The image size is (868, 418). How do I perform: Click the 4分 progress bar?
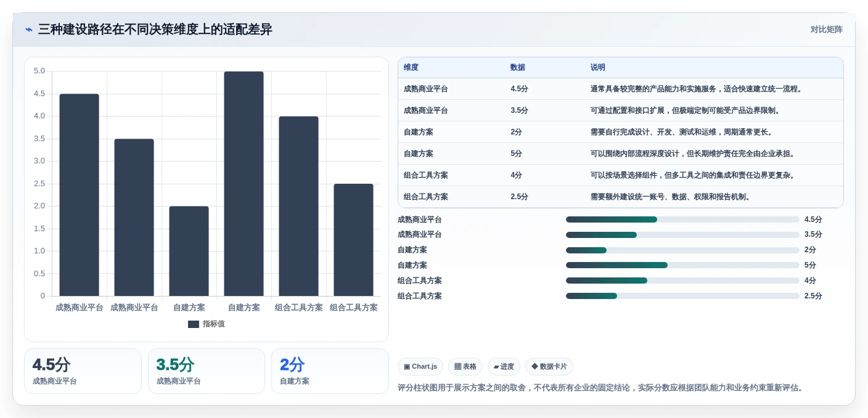[x=682, y=281]
